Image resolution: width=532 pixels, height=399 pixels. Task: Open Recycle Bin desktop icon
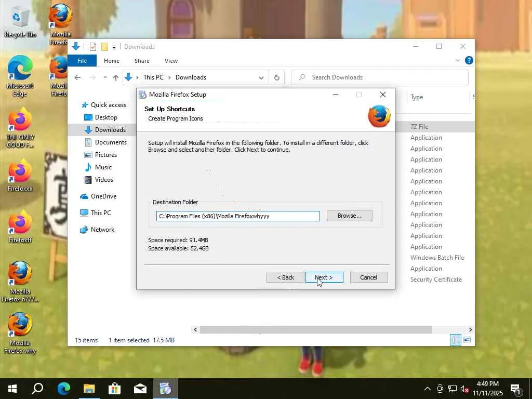point(20,22)
